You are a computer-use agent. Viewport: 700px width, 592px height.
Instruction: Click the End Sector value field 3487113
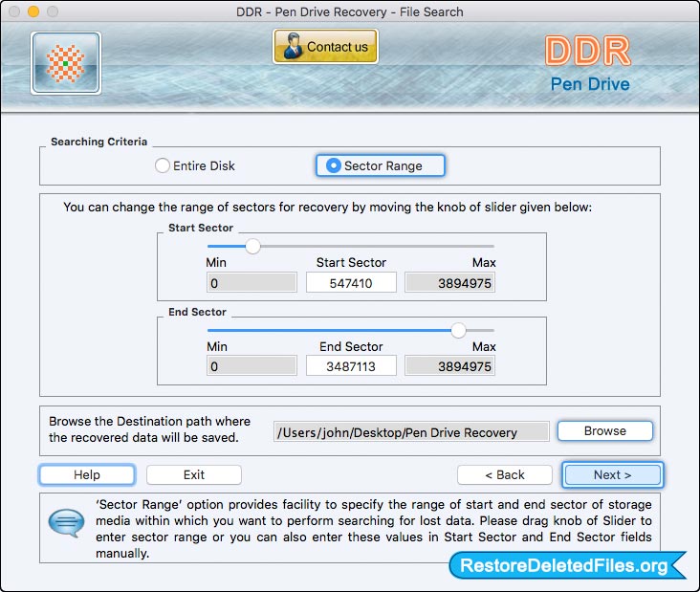(x=351, y=366)
